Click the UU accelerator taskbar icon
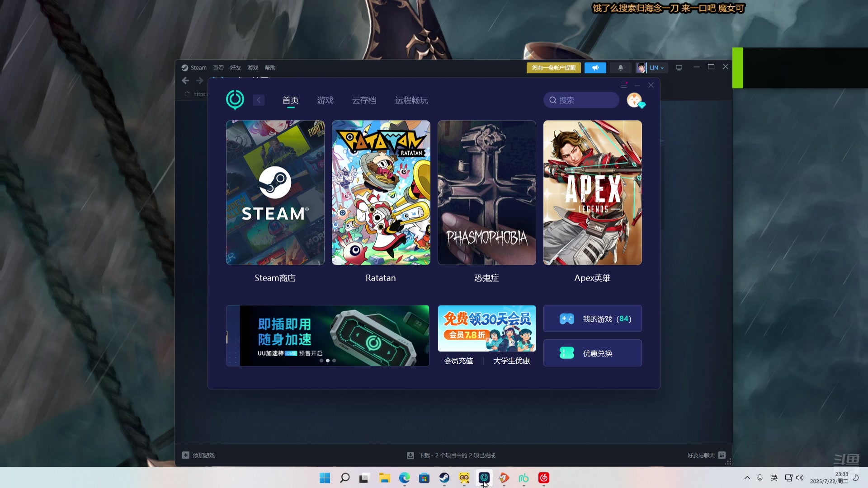The image size is (868, 488). (x=484, y=478)
